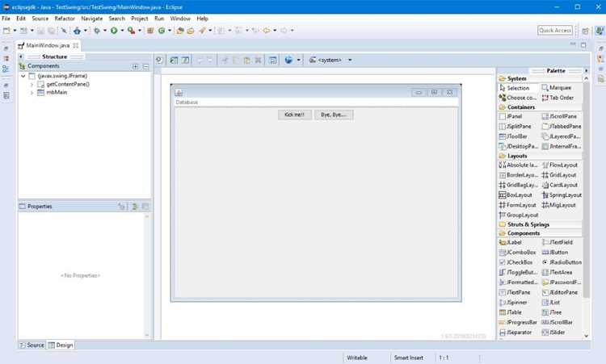Image resolution: width=606 pixels, height=364 pixels.
Task: Open the Refactor menu
Action: pyautogui.click(x=65, y=18)
